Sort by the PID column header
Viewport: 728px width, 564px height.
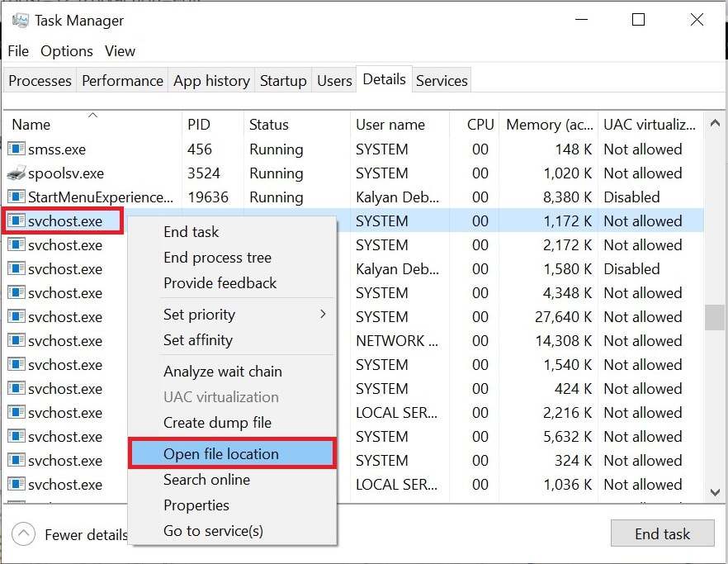[213, 125]
